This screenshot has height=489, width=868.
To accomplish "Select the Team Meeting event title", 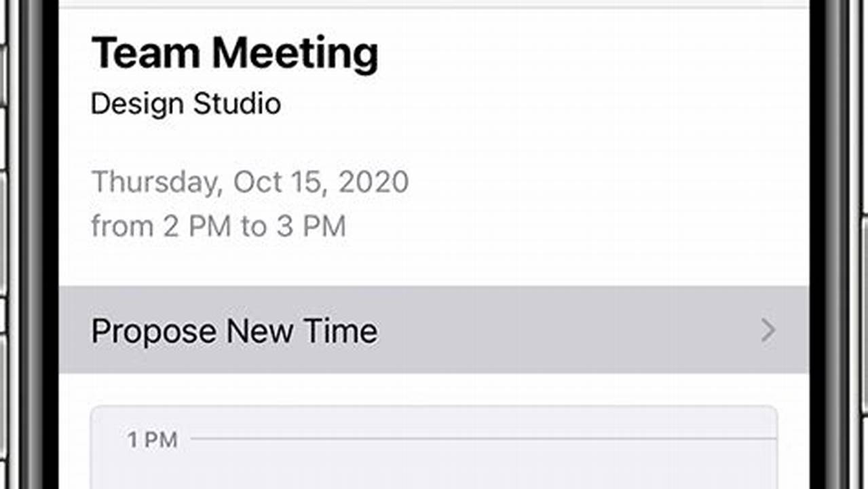I will pos(235,52).
